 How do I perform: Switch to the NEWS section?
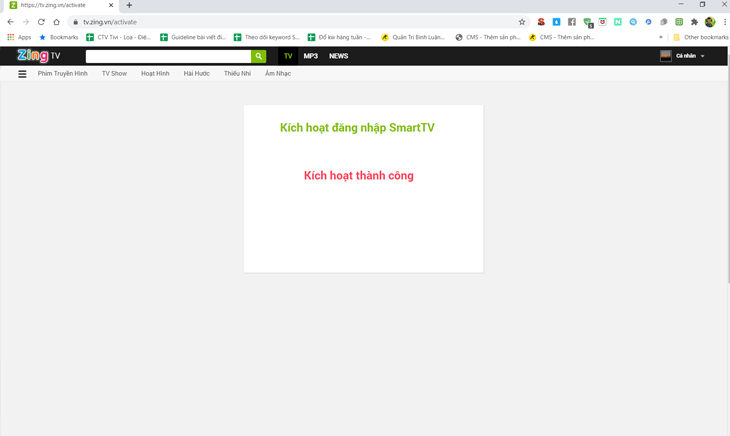click(x=338, y=56)
